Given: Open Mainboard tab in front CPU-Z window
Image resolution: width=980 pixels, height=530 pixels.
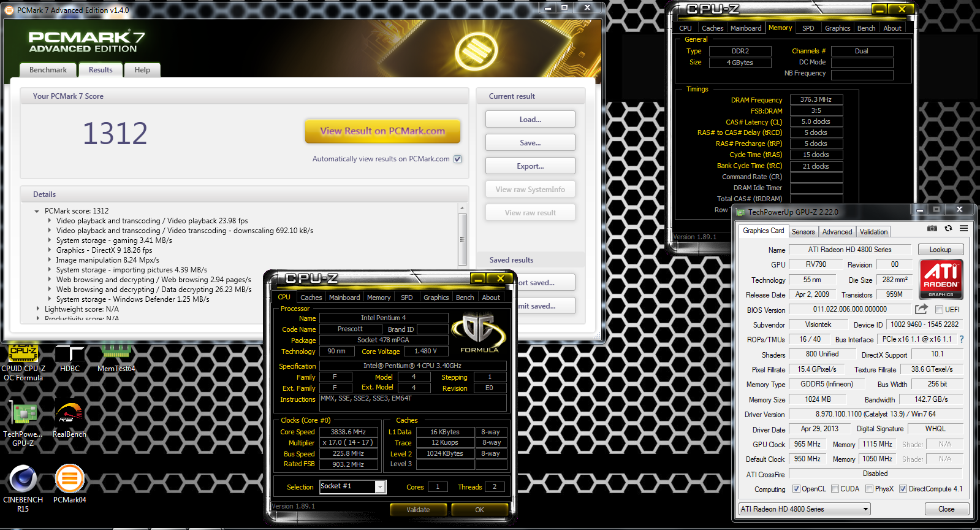Looking at the screenshot, I should (344, 298).
